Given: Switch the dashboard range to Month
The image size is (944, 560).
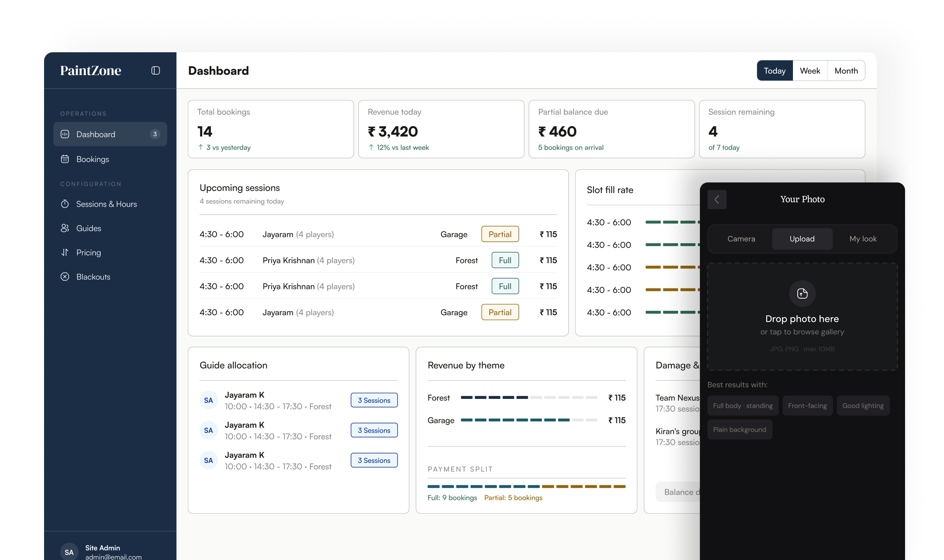Looking at the screenshot, I should [846, 71].
